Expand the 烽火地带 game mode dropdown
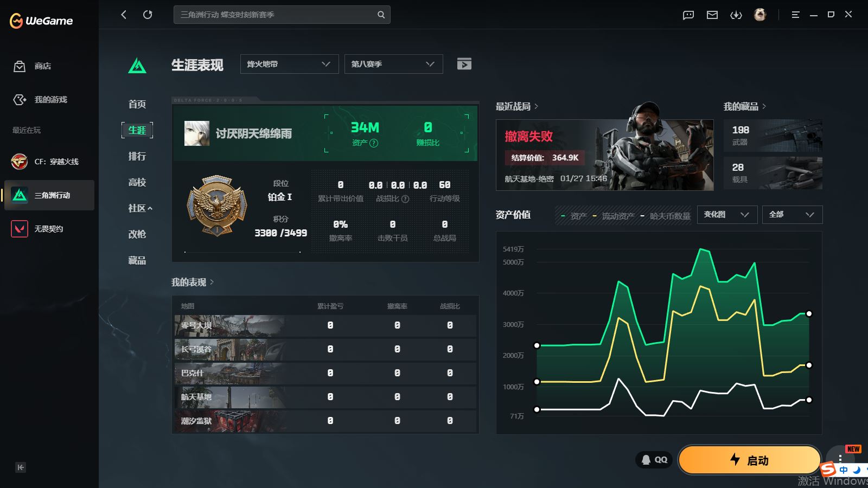This screenshot has width=868, height=488. pos(289,64)
